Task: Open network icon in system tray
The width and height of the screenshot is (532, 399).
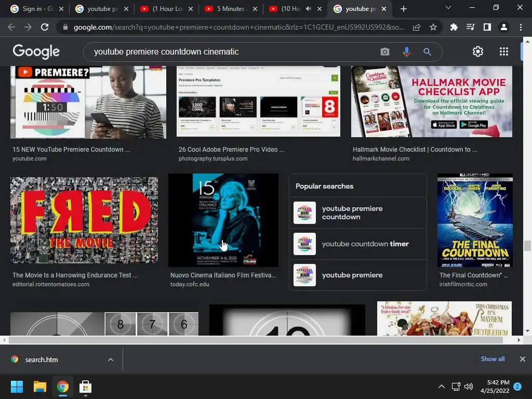Action: pos(456,387)
